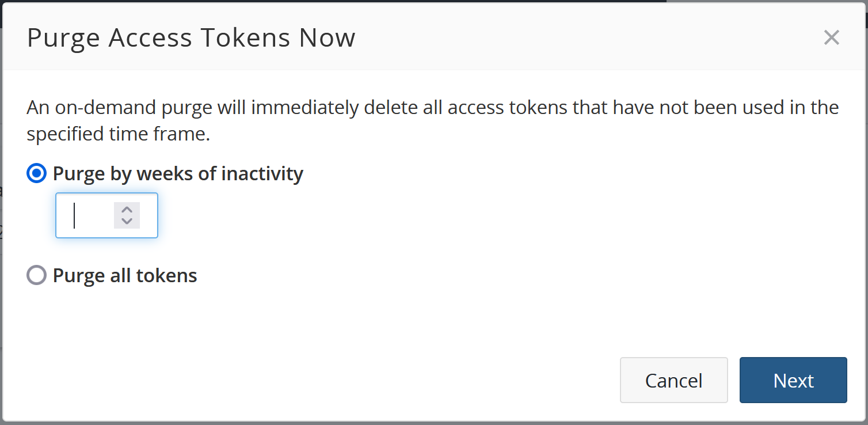Increment the inactivity weeks value by one
868x425 pixels.
(x=127, y=210)
